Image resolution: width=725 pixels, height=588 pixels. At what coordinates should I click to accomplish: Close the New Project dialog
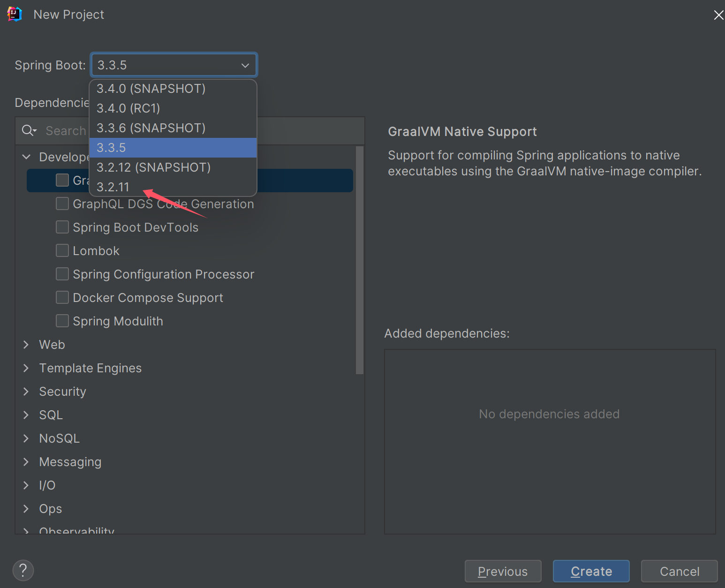click(x=718, y=15)
